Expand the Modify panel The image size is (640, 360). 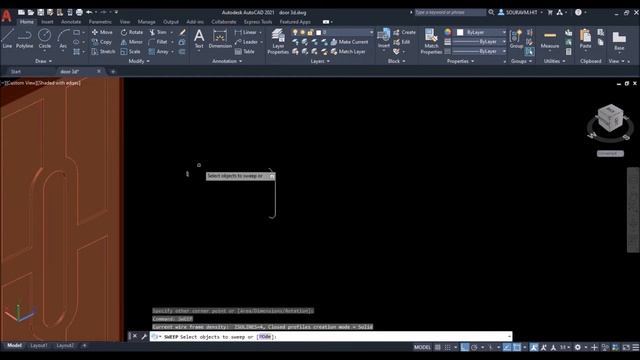click(139, 61)
